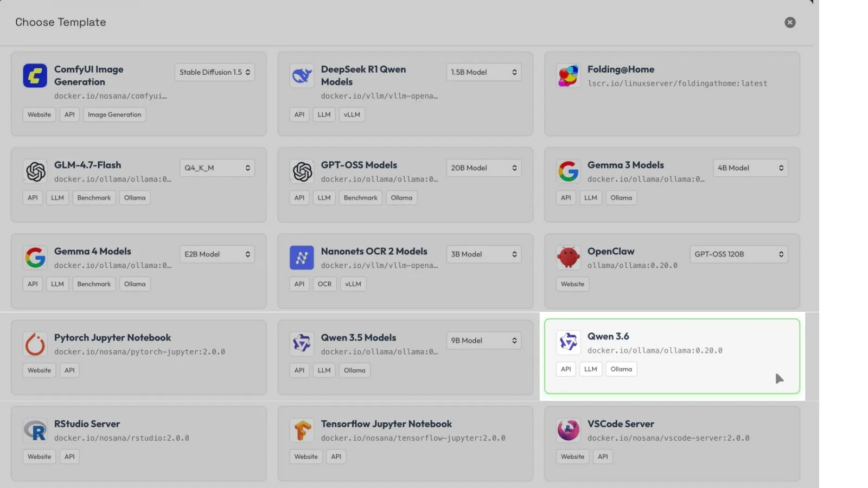Click the vLLM tag on DeepSeek card

pyautogui.click(x=352, y=114)
